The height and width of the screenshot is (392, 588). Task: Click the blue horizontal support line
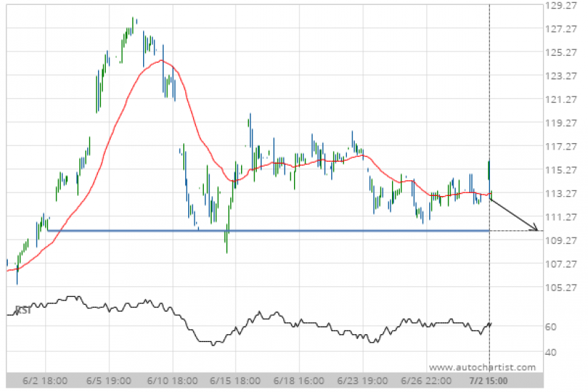tap(268, 231)
